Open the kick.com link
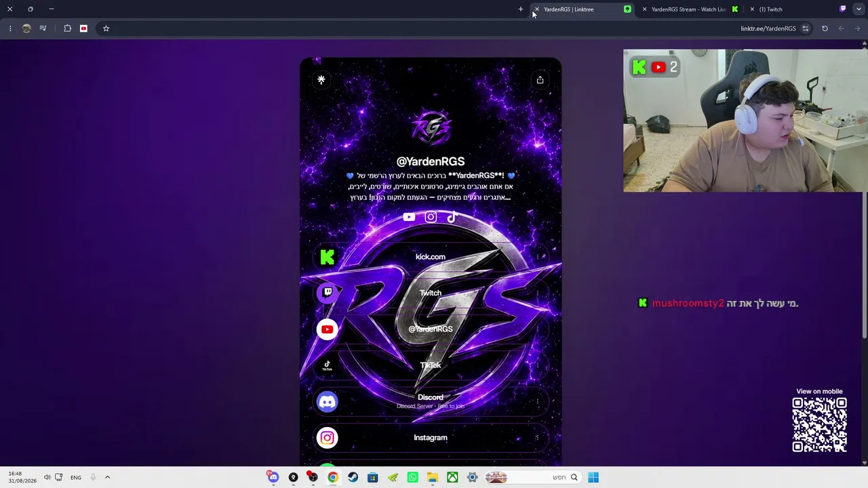This screenshot has width=868, height=488. (431, 257)
